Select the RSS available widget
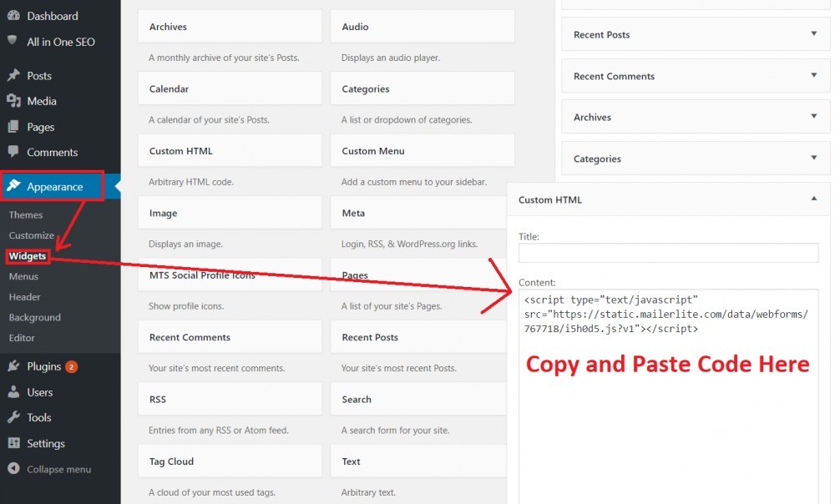This screenshot has width=835, height=504. point(230,399)
